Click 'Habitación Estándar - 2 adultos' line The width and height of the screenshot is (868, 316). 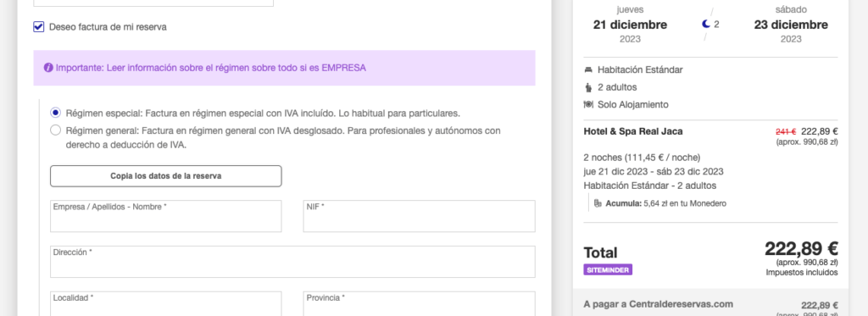coord(650,186)
